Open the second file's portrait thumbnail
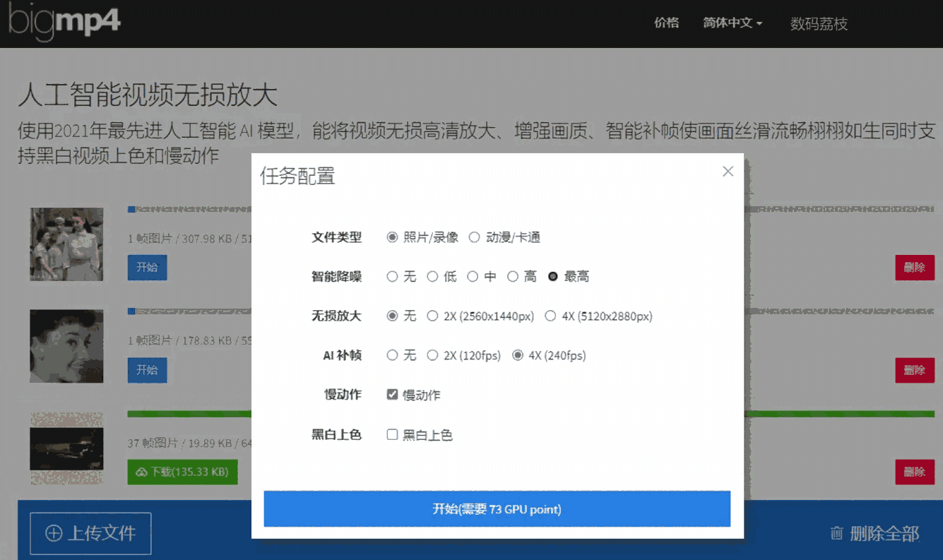This screenshot has height=560, width=943. (x=66, y=346)
